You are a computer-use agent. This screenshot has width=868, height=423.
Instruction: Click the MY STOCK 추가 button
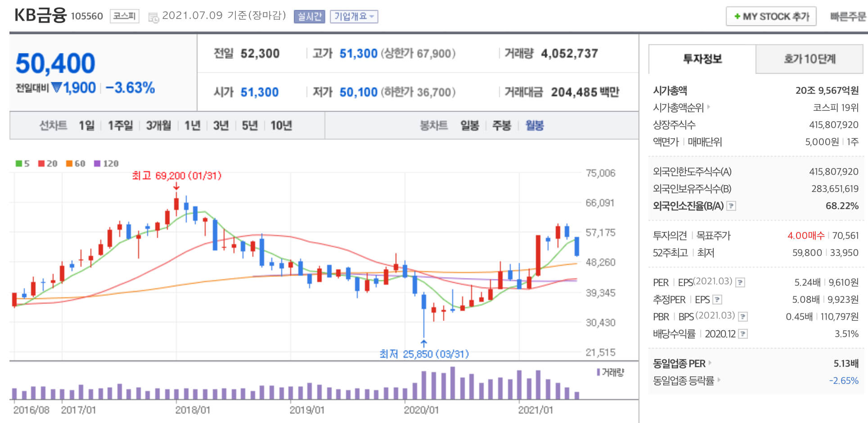tap(771, 17)
